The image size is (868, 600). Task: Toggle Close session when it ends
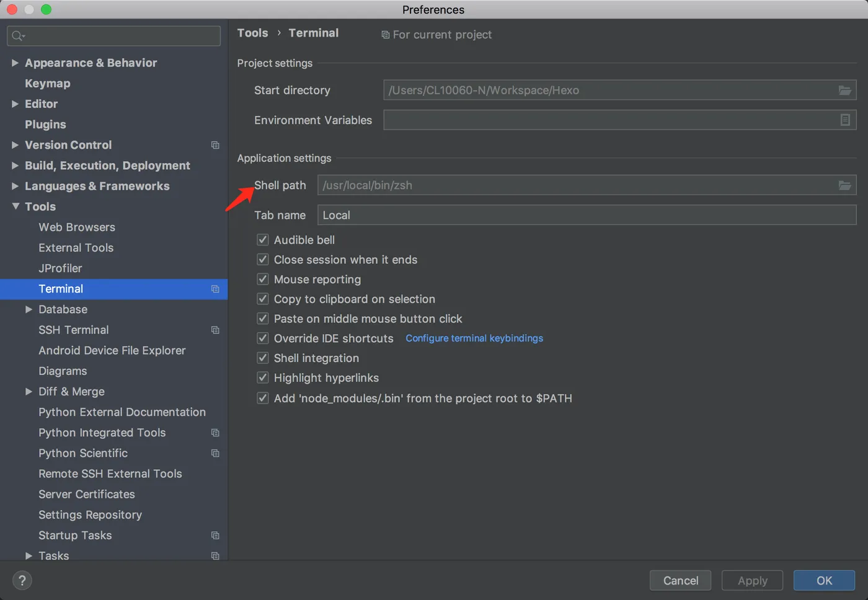point(263,260)
